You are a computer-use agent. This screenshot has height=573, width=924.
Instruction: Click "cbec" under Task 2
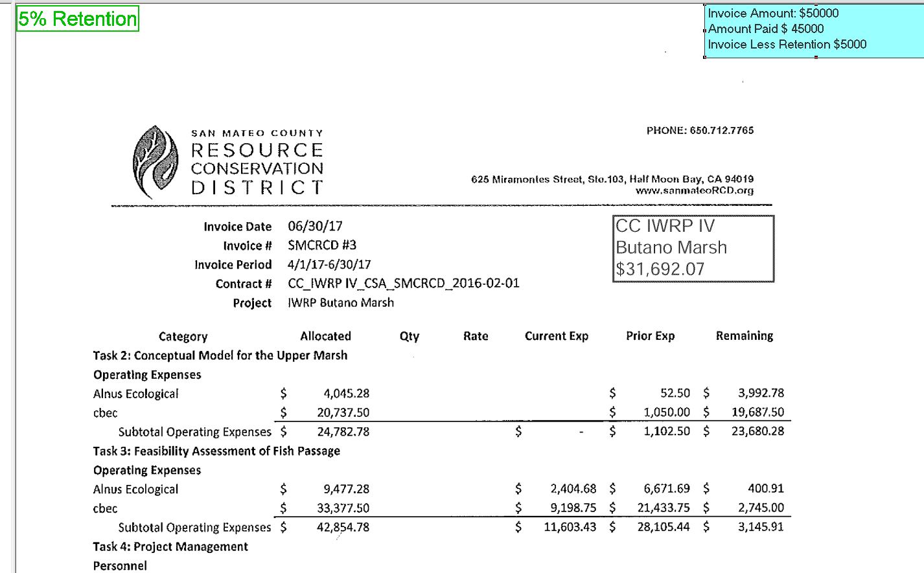[x=106, y=413]
